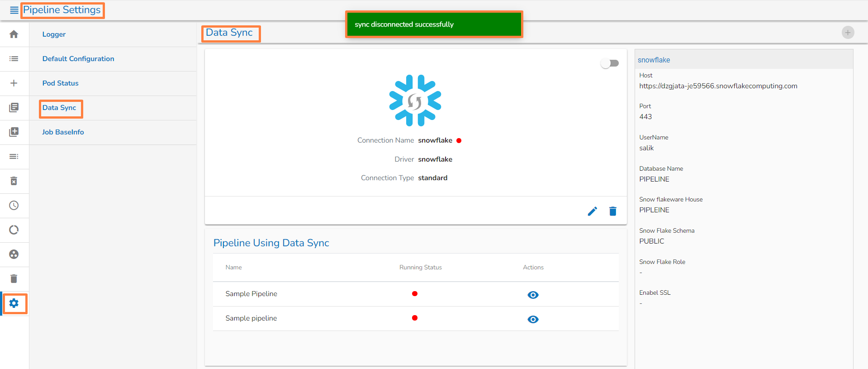Click the Driver value snowflake
868x369 pixels.
pyautogui.click(x=435, y=159)
